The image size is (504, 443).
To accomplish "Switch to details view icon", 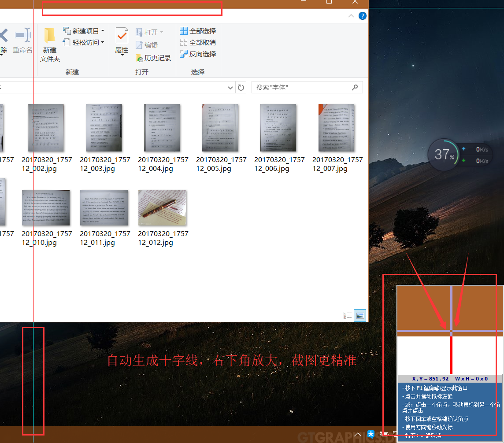I will (348, 315).
